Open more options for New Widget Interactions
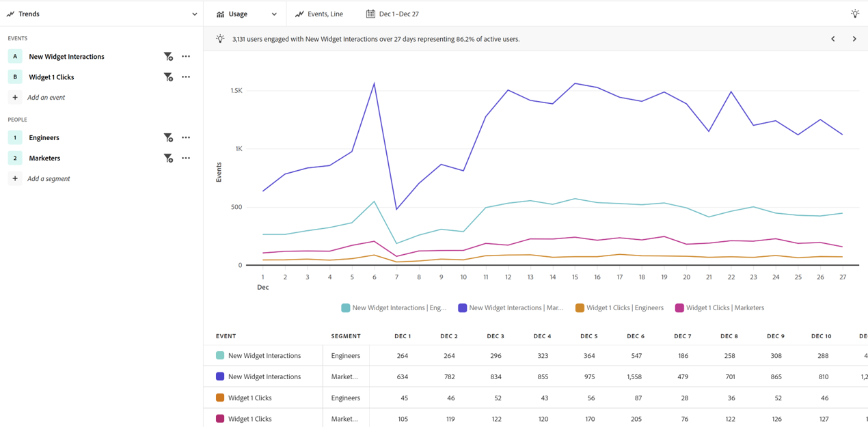Screen dimensions: 868x427 click(186, 57)
